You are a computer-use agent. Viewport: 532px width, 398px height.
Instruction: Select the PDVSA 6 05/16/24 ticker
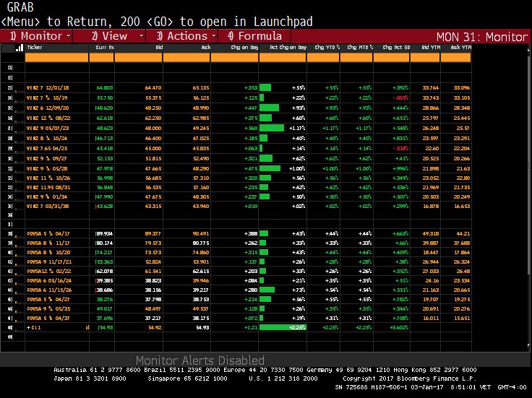pyautogui.click(x=49, y=281)
